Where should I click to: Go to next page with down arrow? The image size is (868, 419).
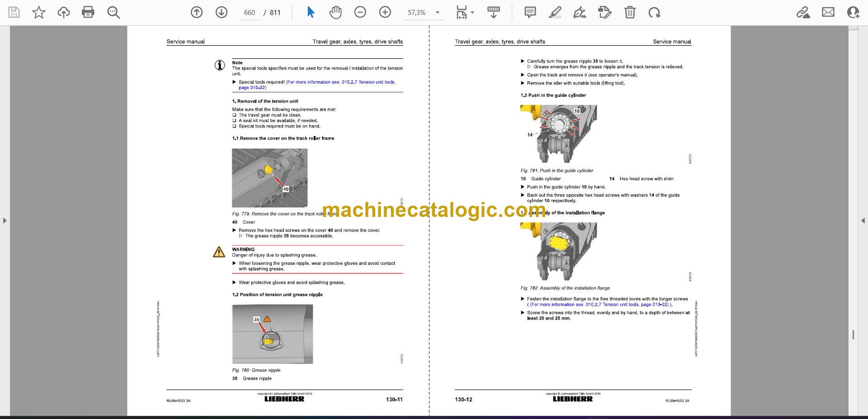pyautogui.click(x=222, y=12)
